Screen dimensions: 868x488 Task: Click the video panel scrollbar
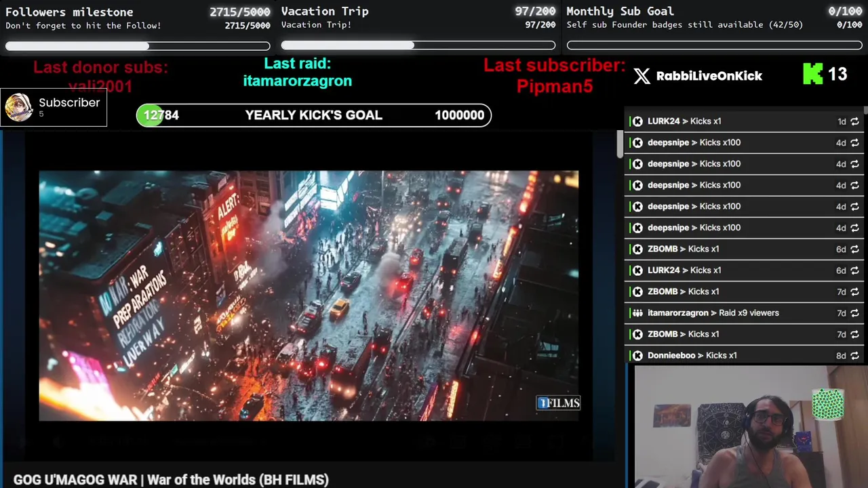point(620,145)
